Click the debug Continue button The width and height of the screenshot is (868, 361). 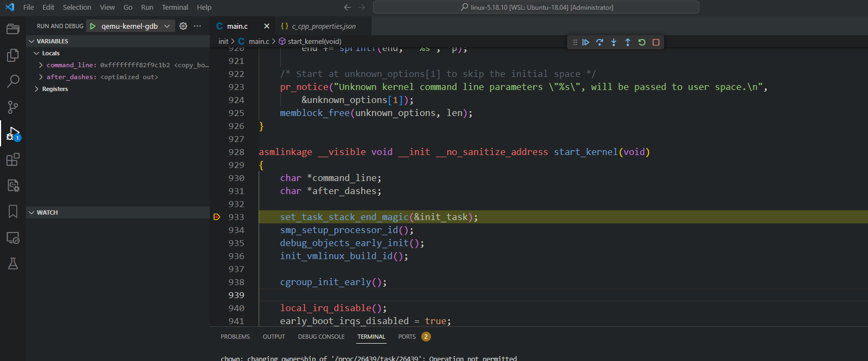[586, 42]
